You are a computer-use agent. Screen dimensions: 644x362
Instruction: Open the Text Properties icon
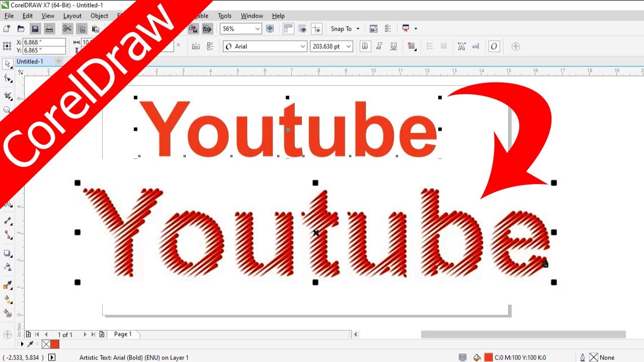[x=461, y=46]
